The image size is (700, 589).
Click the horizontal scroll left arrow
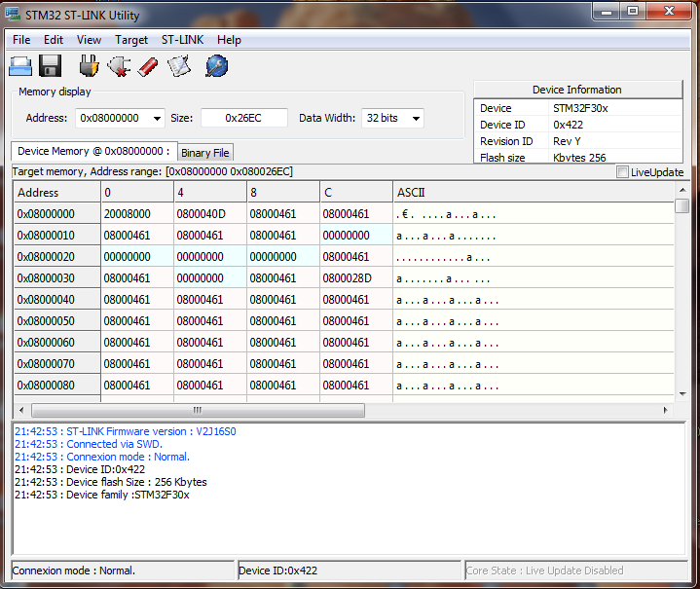(x=21, y=410)
